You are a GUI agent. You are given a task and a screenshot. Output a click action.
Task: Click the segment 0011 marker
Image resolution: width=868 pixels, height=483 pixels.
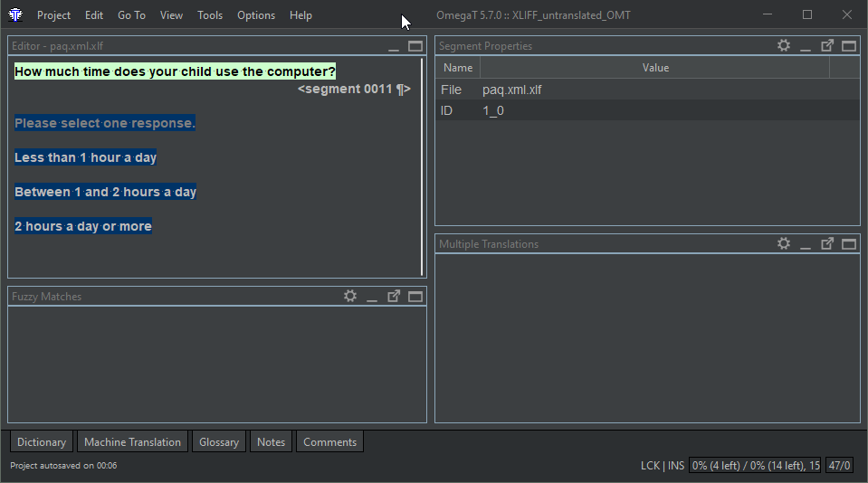point(354,89)
